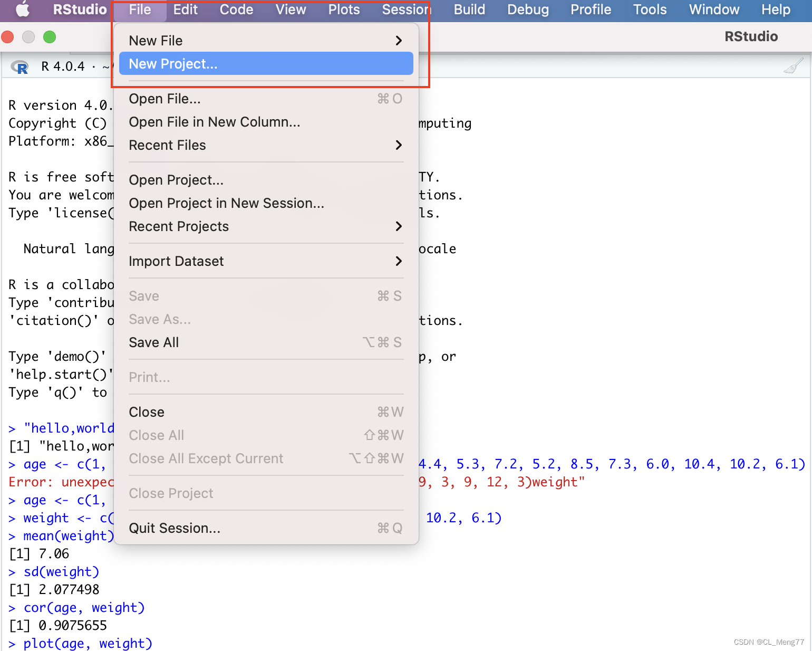Clear console using the broom icon
This screenshot has height=651, width=812.
[x=793, y=66]
